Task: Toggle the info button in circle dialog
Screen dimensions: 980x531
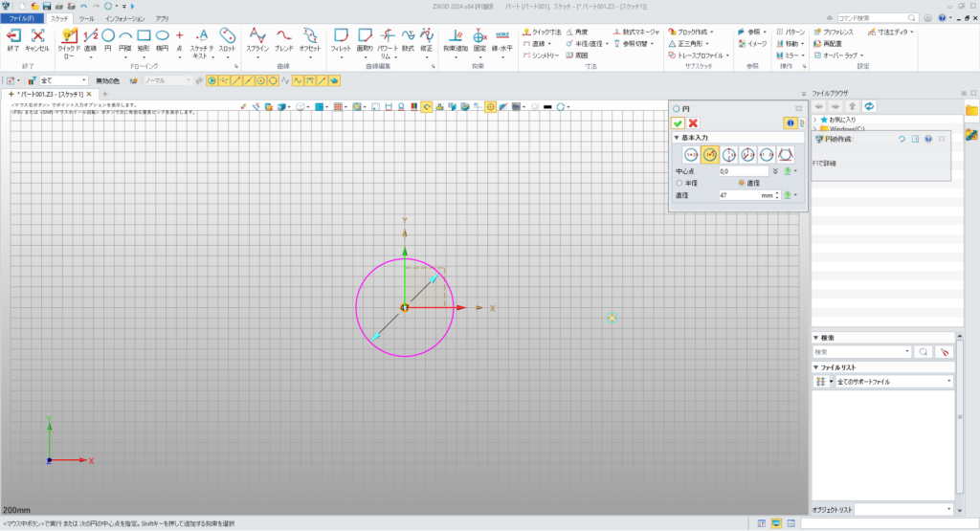Action: pos(791,123)
